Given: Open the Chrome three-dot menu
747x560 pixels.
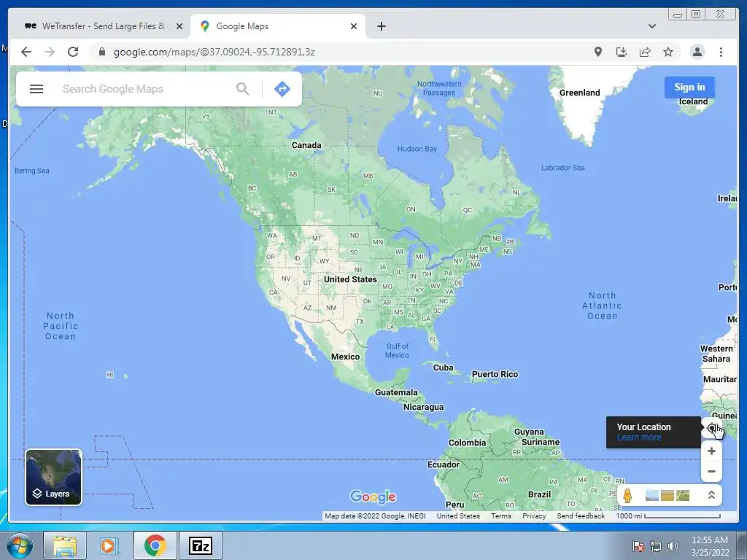Looking at the screenshot, I should tap(721, 52).
